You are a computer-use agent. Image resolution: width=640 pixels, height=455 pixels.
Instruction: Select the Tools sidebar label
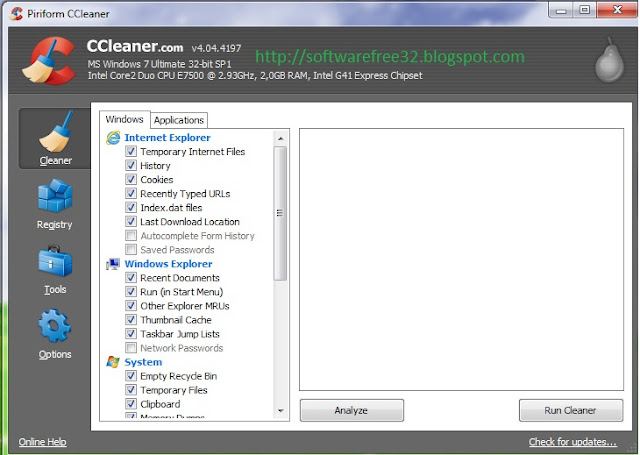55,289
